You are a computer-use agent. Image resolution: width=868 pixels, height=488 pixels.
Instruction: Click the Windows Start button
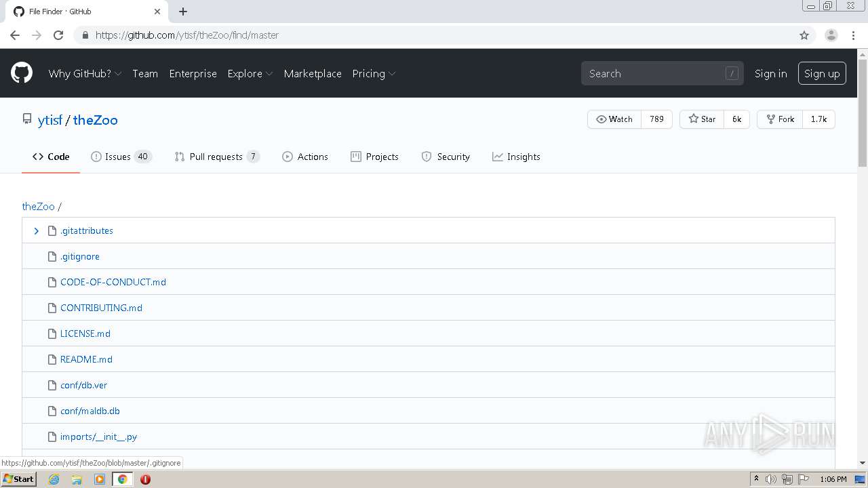point(18,479)
